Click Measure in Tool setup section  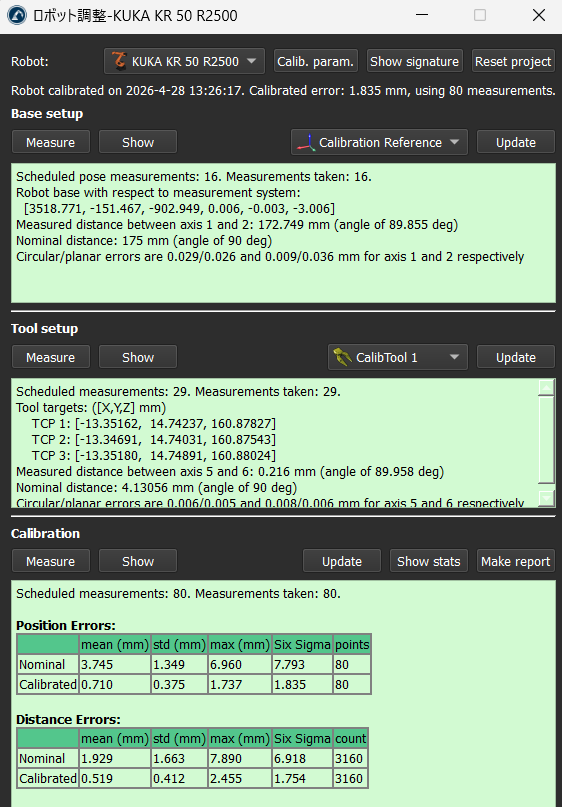[50, 357]
